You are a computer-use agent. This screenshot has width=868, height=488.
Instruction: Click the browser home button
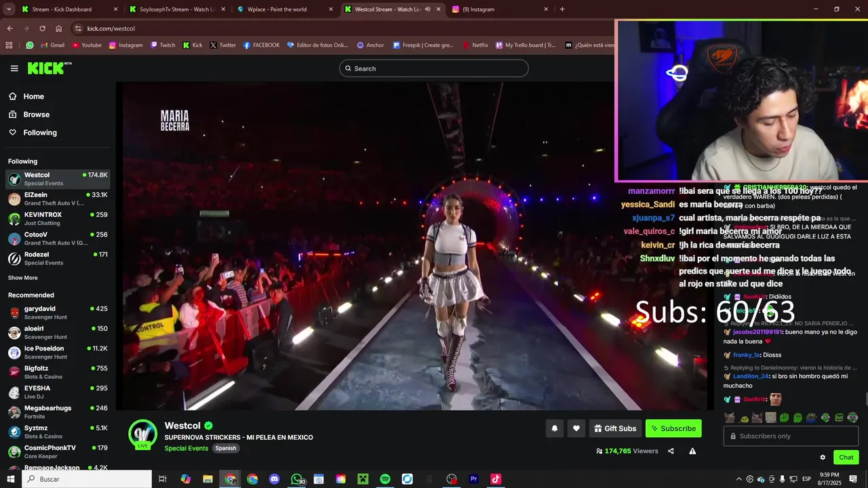59,28
